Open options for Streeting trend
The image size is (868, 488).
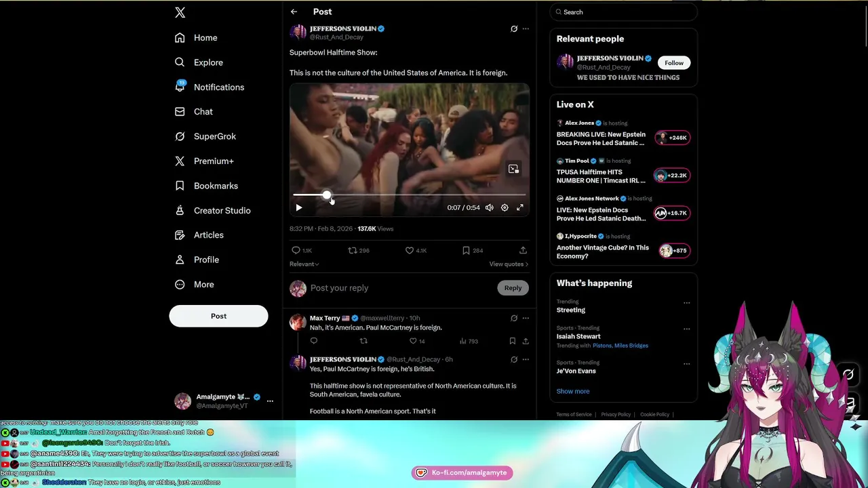click(x=686, y=303)
